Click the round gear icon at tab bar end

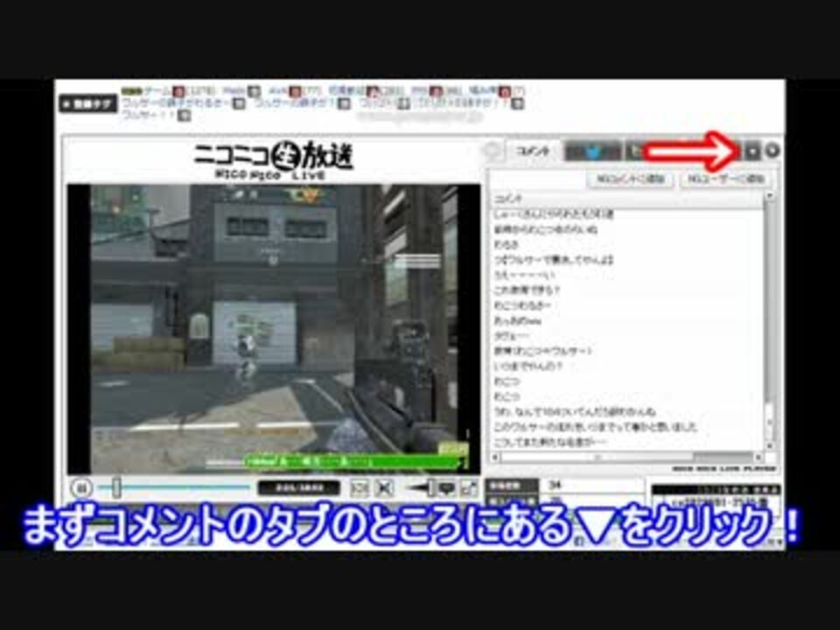click(772, 151)
